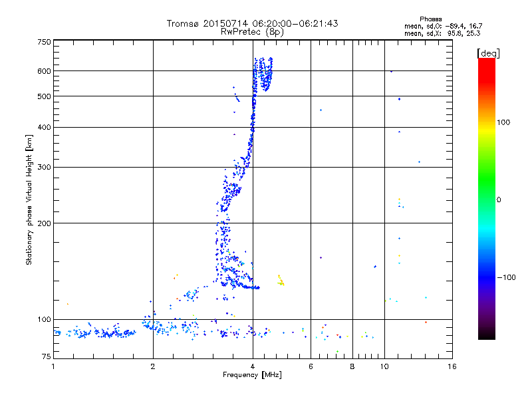
Task: Click the y-axis tick label '500'
Action: pos(44,96)
